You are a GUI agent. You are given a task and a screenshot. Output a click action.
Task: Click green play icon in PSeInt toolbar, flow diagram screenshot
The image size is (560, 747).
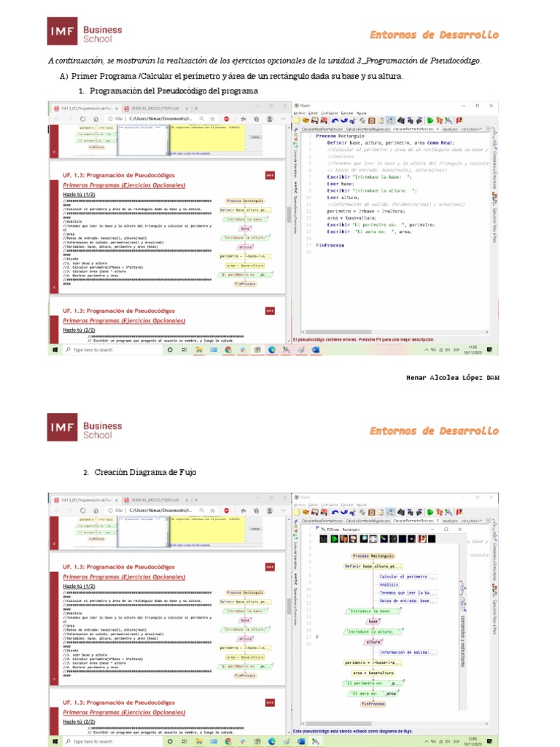point(430,512)
